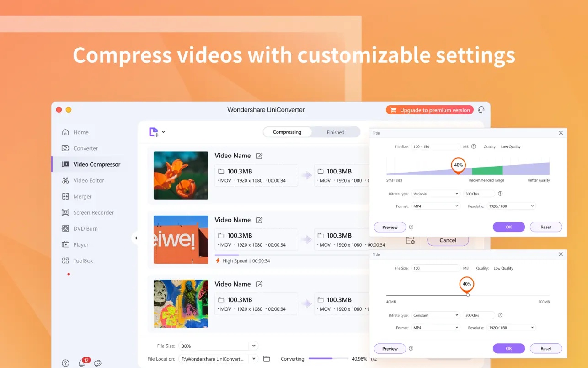Screen dimensions: 588x368
Task: Open the Player icon
Action: click(x=65, y=244)
